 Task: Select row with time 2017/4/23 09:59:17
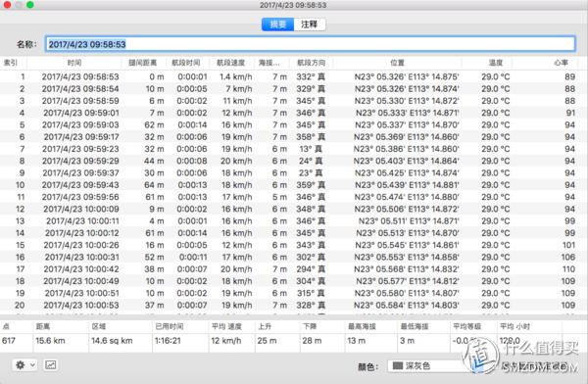(294, 137)
